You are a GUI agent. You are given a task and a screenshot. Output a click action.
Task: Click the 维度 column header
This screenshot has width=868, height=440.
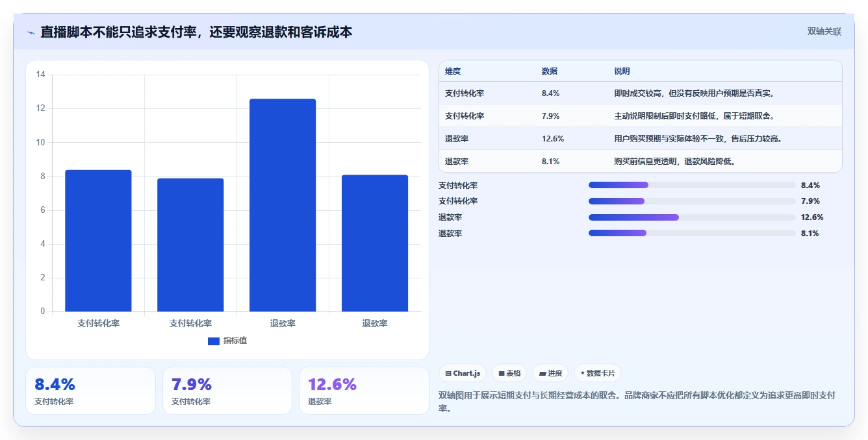[453, 71]
